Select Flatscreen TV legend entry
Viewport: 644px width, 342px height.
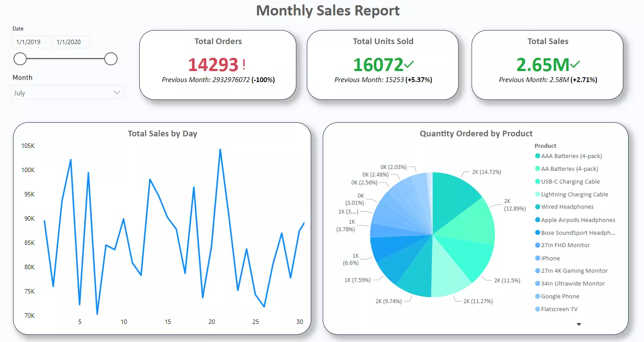[556, 309]
